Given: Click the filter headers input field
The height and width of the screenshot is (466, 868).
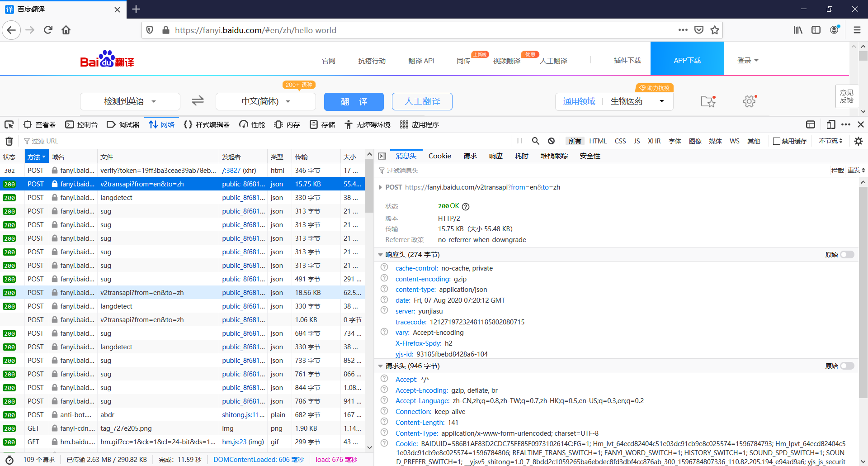Looking at the screenshot, I should pyautogui.click(x=601, y=171).
